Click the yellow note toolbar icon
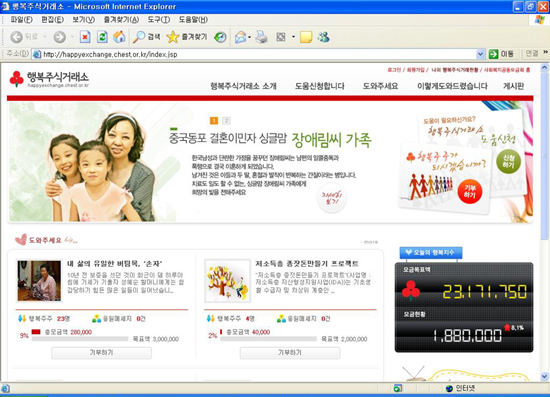The width and height of the screenshot is (550, 397). tap(306, 37)
